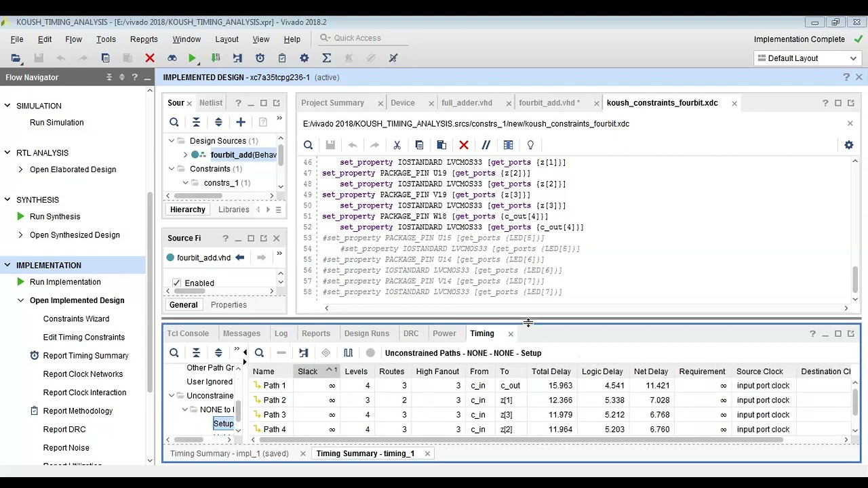
Task: Open the Sigma reports toolbar icon
Action: tap(326, 58)
